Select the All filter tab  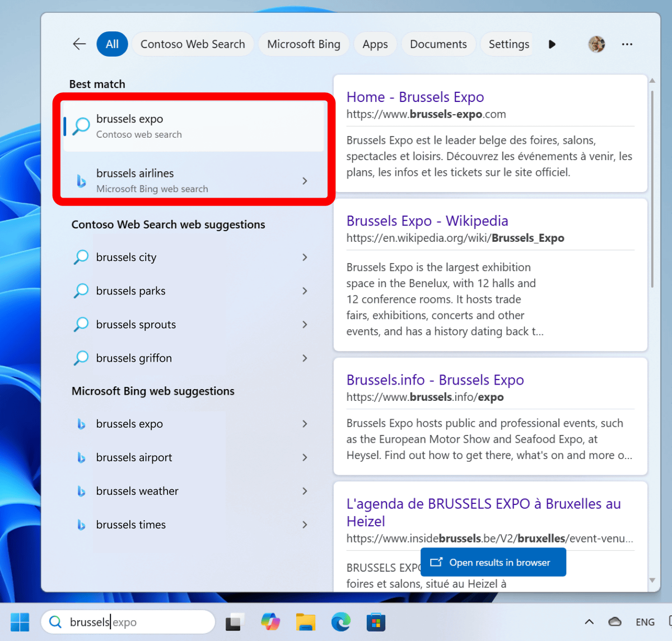tap(112, 44)
